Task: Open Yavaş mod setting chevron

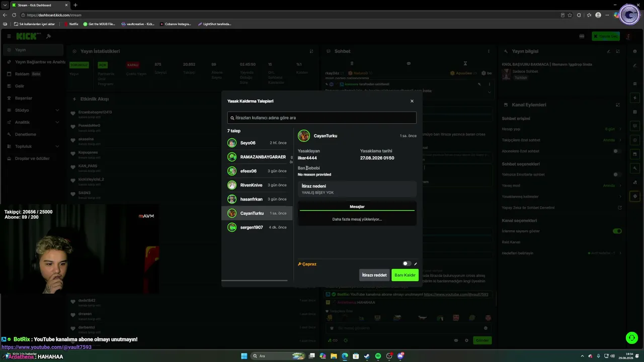Action: point(620,186)
